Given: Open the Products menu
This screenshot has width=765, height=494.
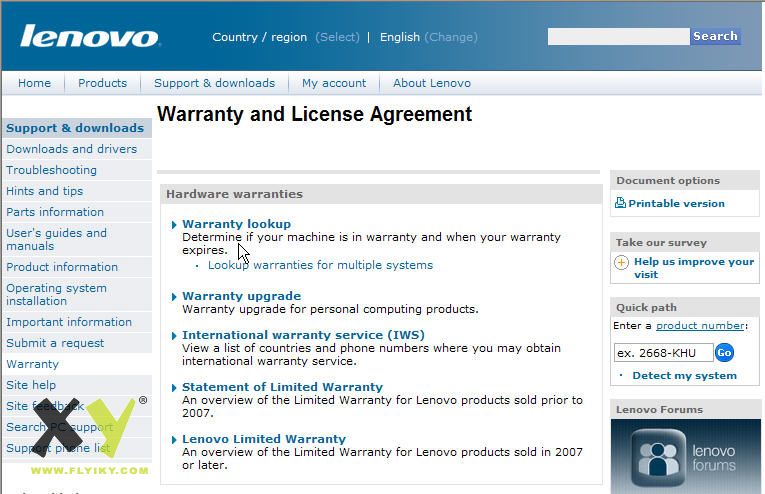Looking at the screenshot, I should [x=102, y=83].
